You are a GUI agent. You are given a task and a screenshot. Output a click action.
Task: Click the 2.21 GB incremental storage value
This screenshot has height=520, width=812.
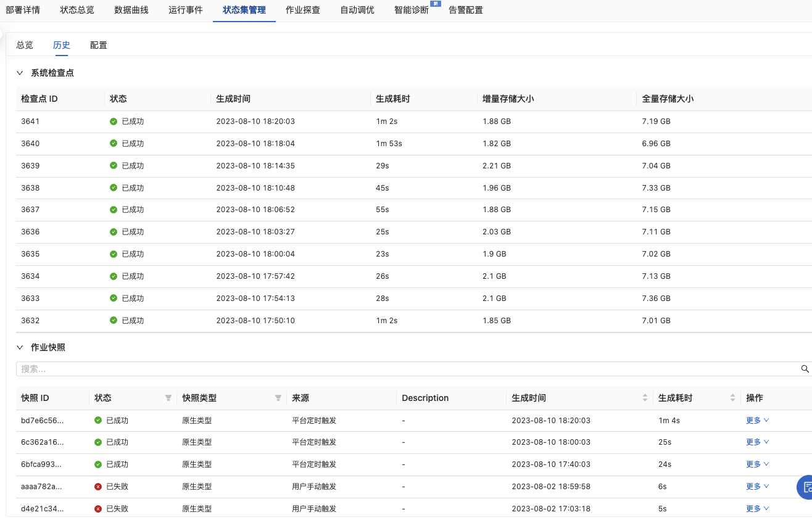497,166
